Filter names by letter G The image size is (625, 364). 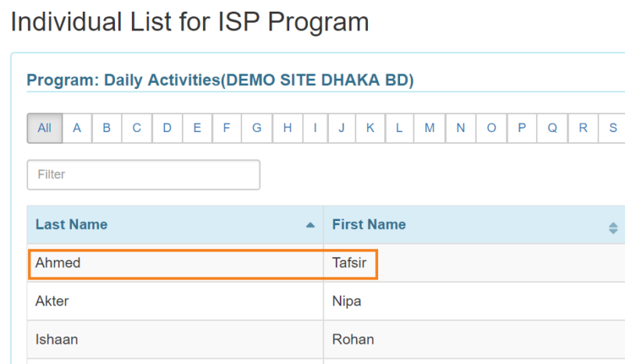pos(257,128)
